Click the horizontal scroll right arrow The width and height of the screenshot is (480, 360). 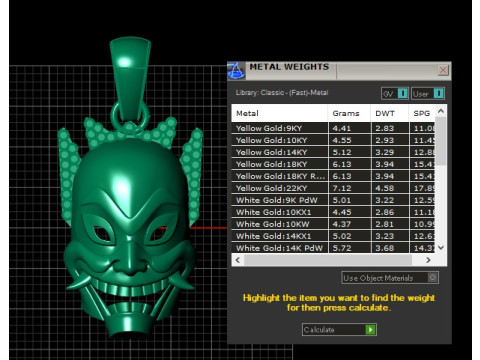pos(428,260)
